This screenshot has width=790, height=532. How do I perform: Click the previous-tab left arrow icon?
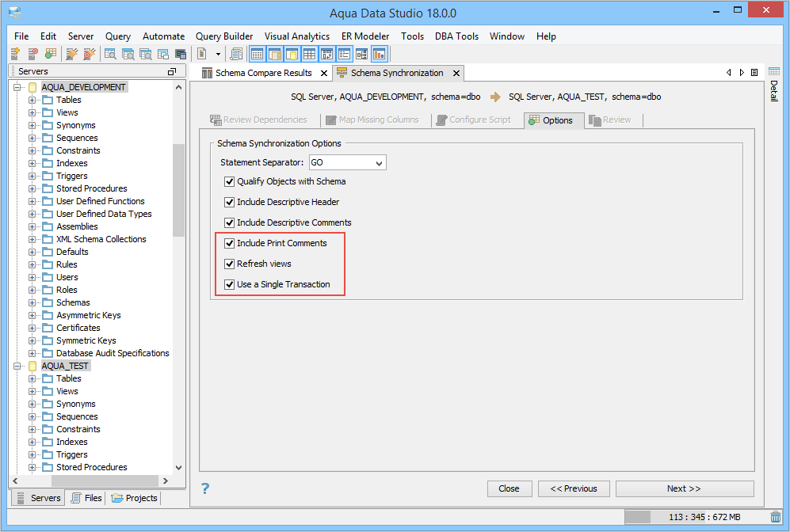(728, 73)
